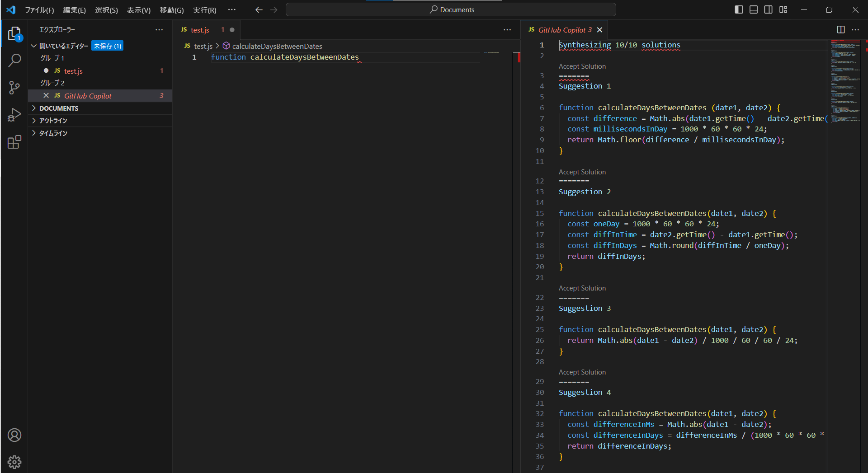Expand the タイムライン section
868x473 pixels.
coord(34,133)
